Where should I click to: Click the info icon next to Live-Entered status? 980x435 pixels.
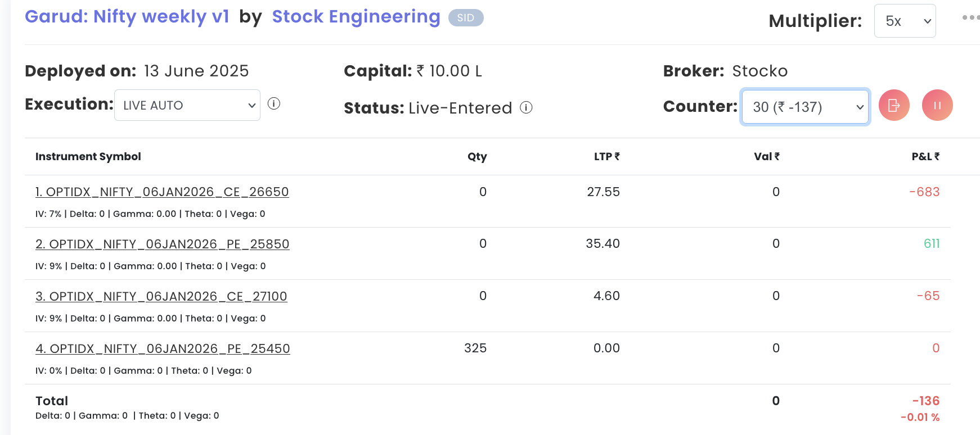(526, 107)
